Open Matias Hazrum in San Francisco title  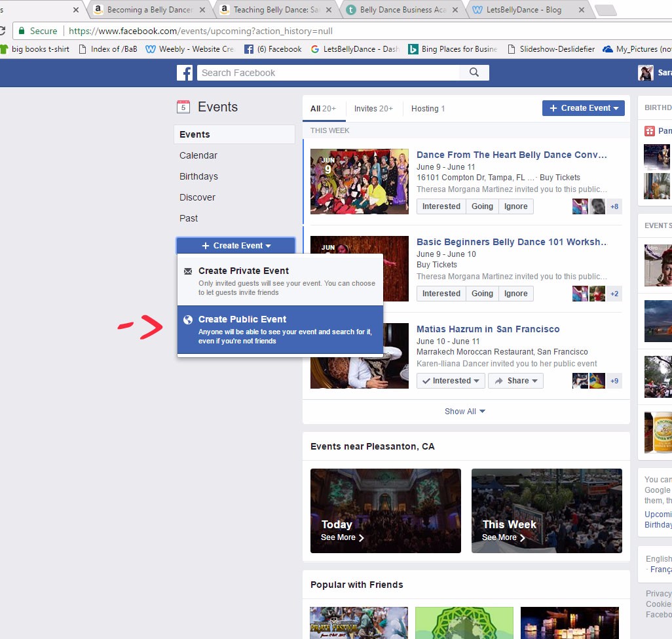click(488, 330)
